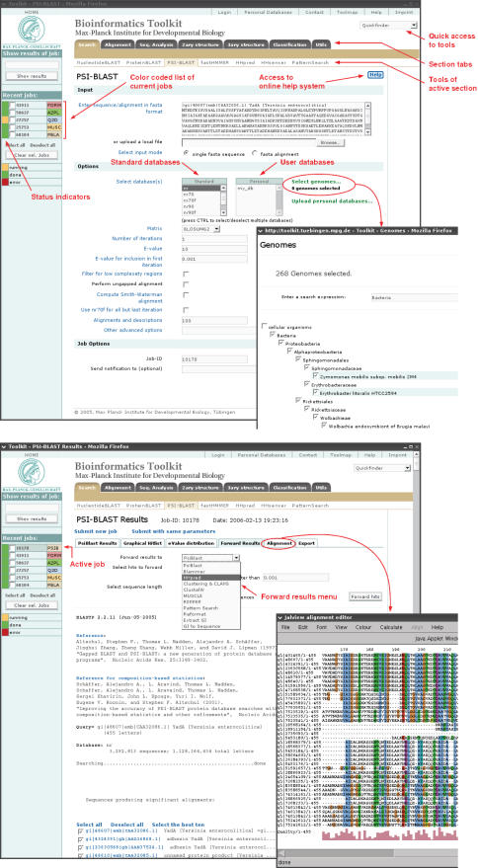Choose HHpred in the forward results menu
The width and height of the screenshot is (478, 868).
[210, 577]
